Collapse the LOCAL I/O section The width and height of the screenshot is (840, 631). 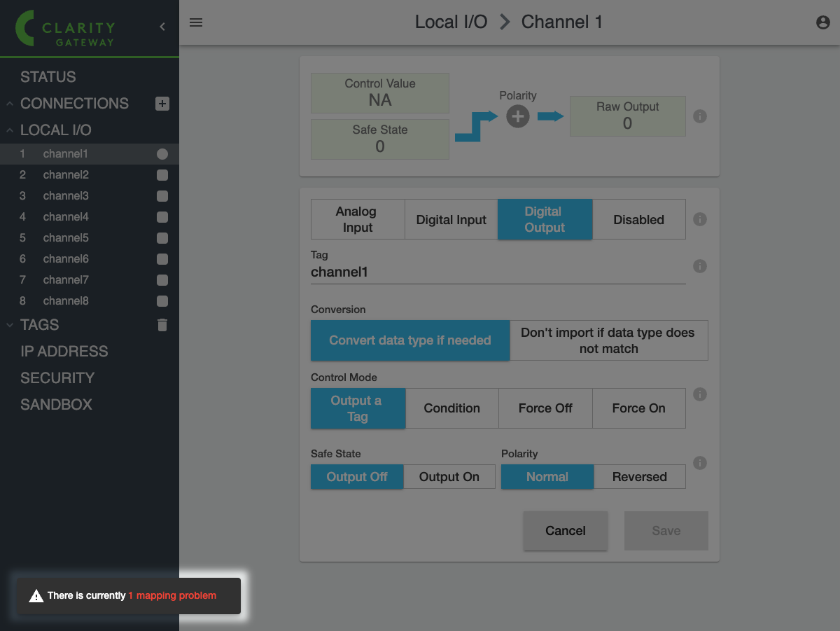point(10,130)
